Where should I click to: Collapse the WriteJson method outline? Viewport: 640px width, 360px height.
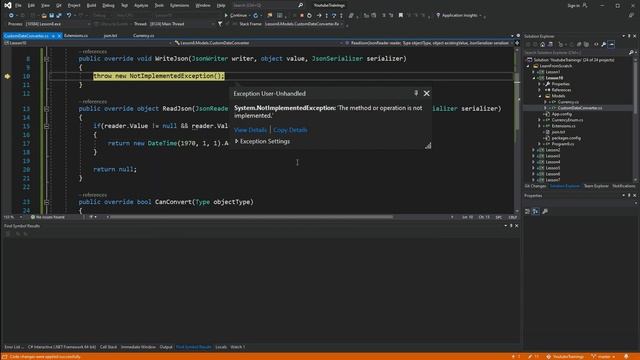47,59
